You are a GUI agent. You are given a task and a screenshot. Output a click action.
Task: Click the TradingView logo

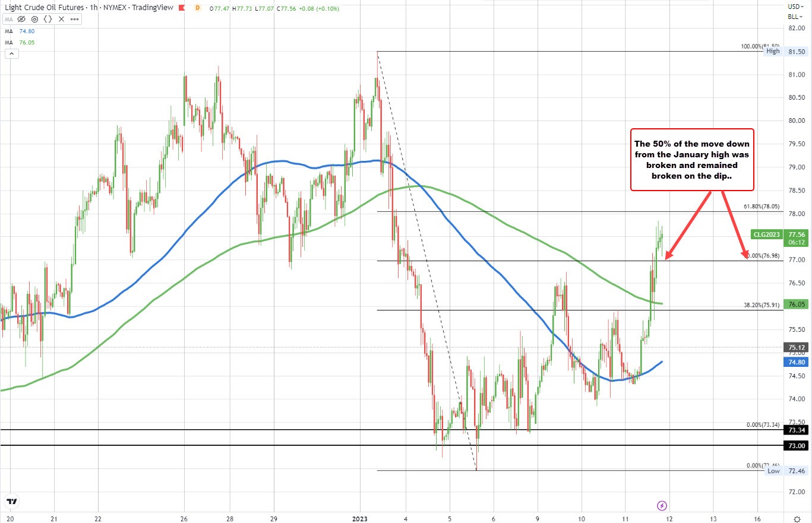click(11, 502)
